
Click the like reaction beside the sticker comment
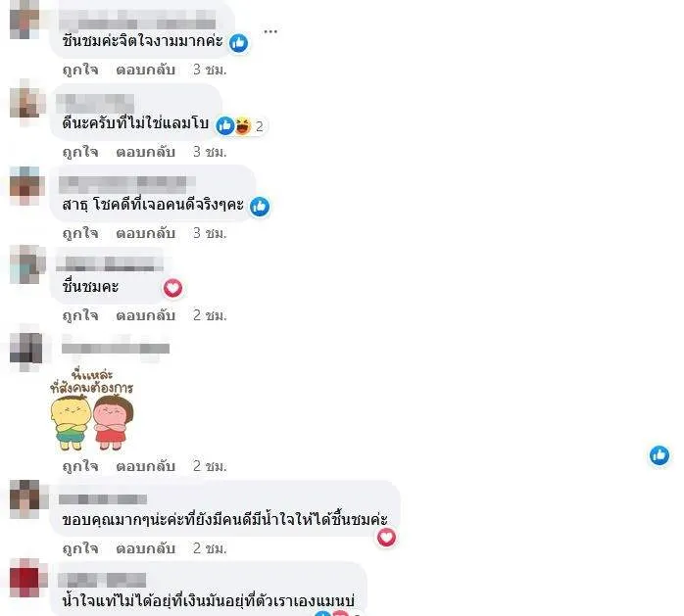tap(660, 455)
